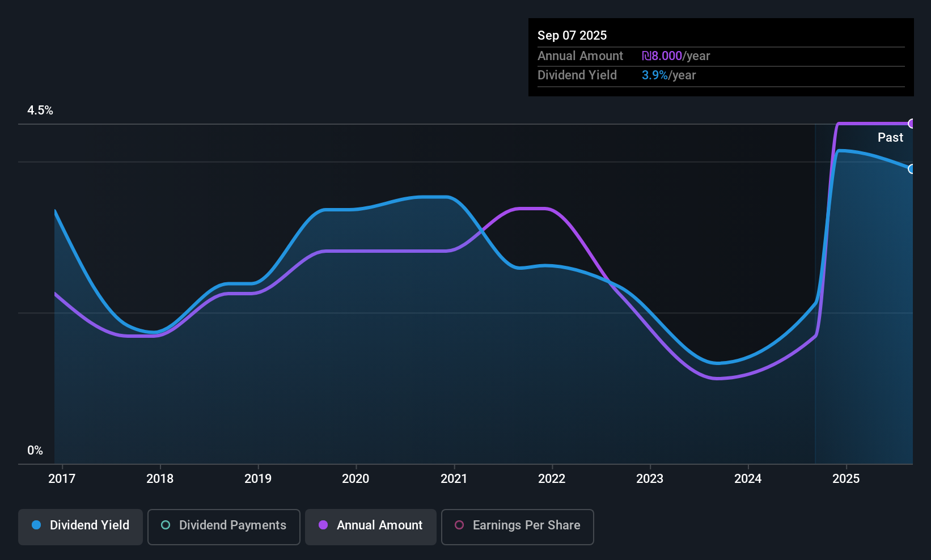This screenshot has width=931, height=560.
Task: Select the 2017 x-axis label
Action: 62,478
